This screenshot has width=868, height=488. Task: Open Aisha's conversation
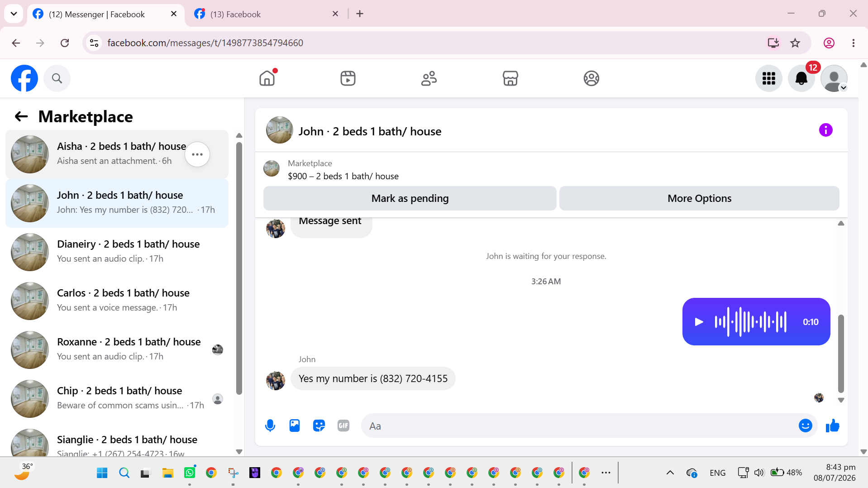click(x=117, y=154)
